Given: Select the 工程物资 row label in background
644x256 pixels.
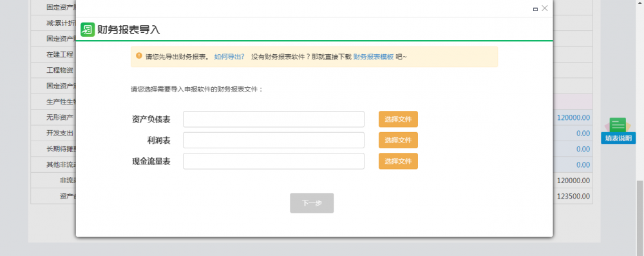Looking at the screenshot, I should pos(60,70).
